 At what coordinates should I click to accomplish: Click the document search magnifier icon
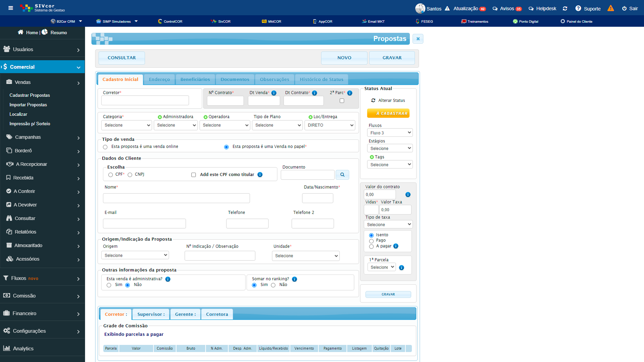click(342, 175)
